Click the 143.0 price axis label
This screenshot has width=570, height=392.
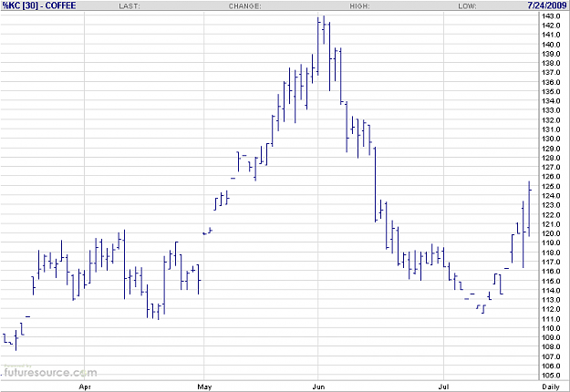[551, 16]
